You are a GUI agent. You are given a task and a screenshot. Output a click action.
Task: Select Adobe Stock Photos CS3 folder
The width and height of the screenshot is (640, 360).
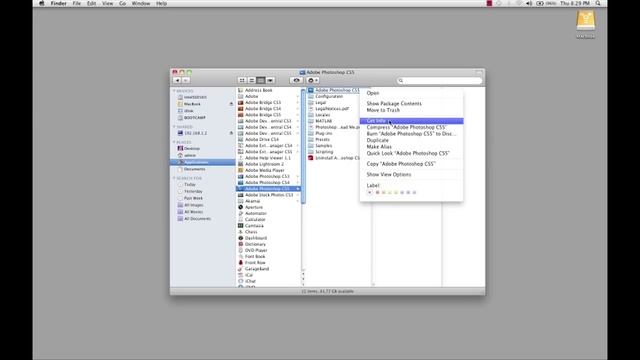click(x=269, y=195)
